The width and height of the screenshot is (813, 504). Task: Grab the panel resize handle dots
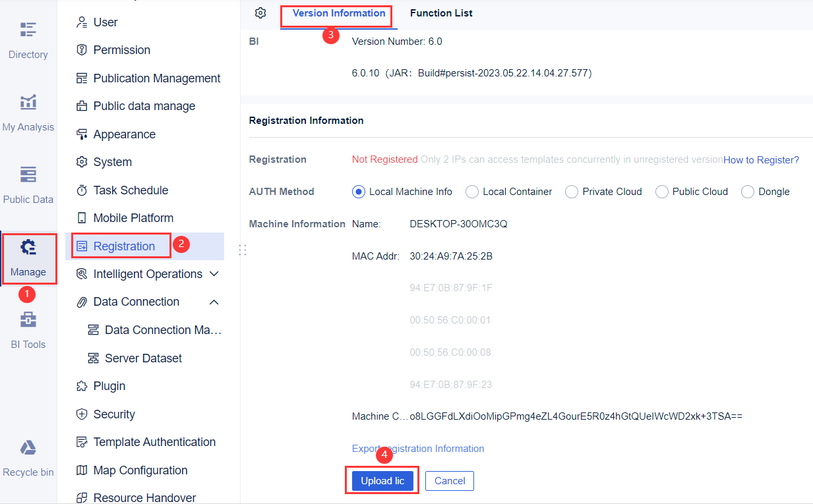pos(243,250)
